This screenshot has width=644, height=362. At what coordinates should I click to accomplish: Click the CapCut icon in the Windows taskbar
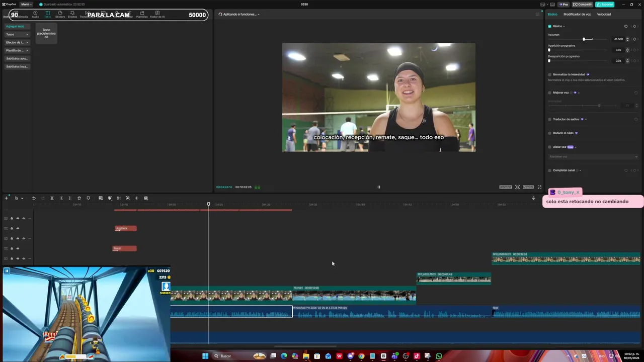click(383, 356)
